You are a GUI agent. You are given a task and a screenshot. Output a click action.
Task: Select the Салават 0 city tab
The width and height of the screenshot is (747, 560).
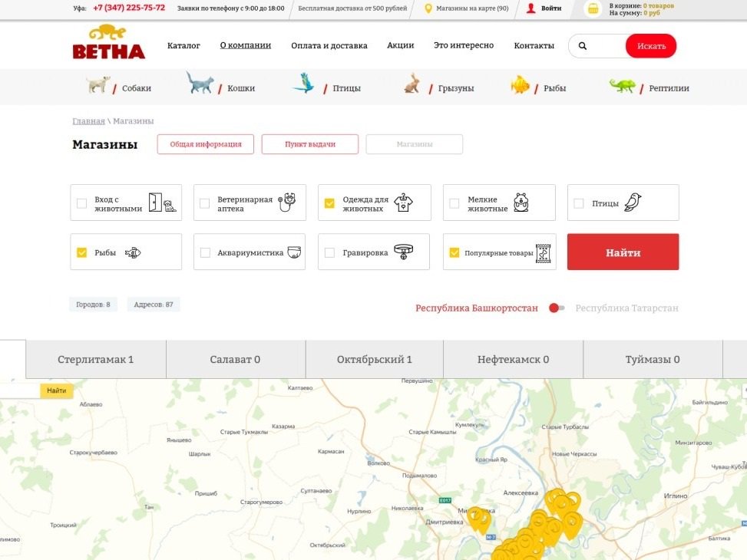tap(236, 360)
